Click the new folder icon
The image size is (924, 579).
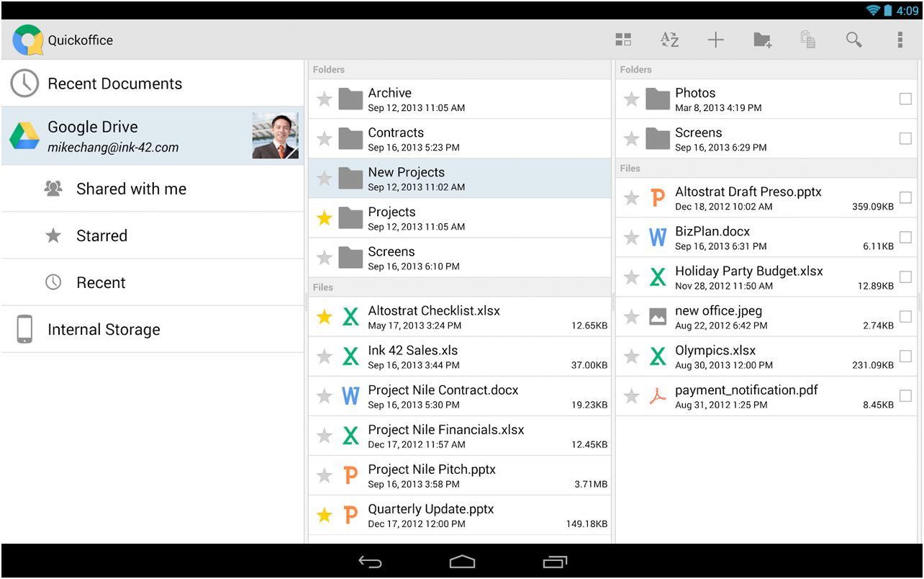762,40
